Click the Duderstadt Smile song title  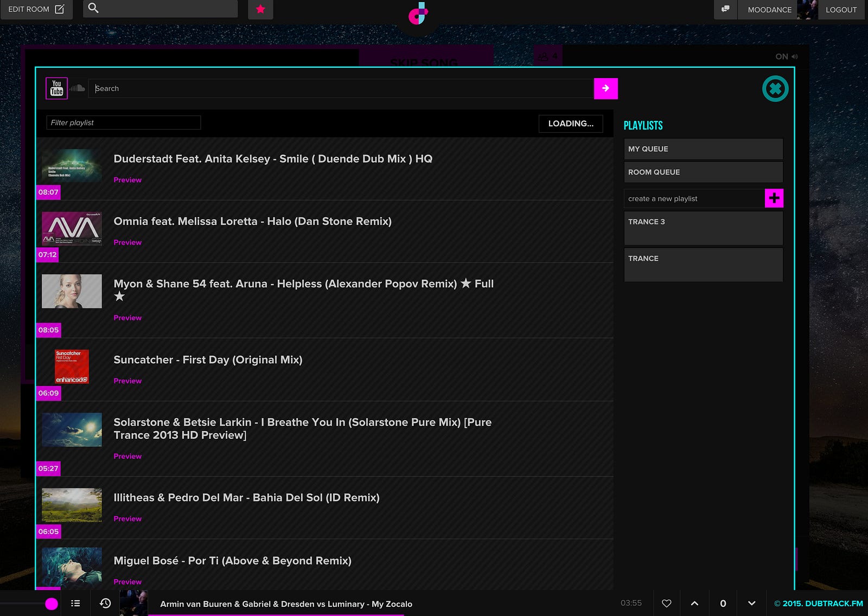pos(273,159)
